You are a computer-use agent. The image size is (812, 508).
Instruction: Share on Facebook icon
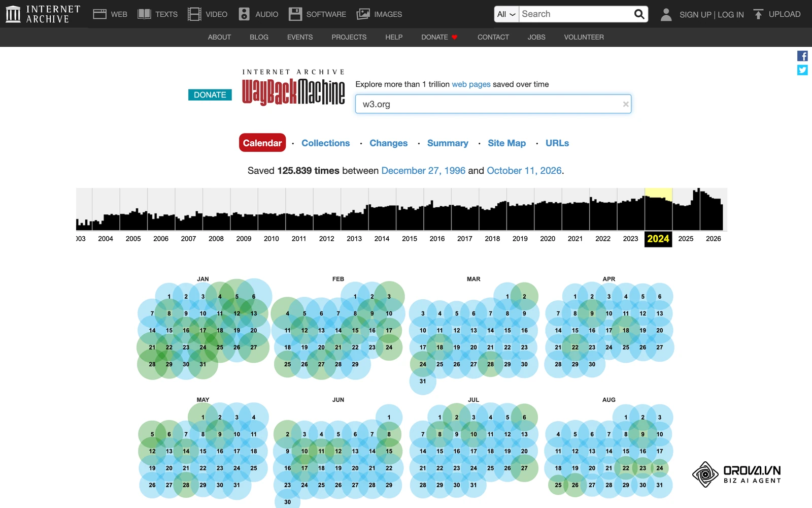[802, 56]
